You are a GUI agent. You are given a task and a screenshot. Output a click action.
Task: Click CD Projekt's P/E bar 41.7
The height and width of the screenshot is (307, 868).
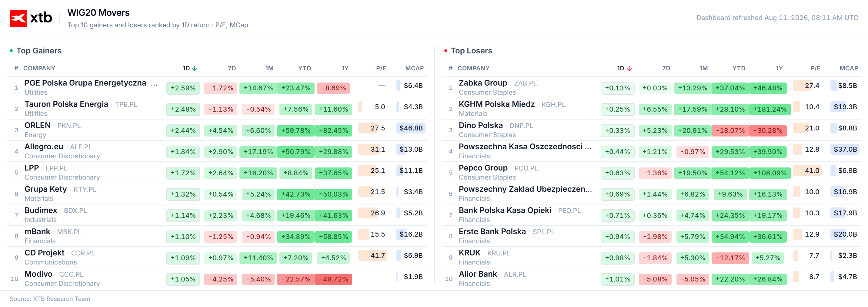[373, 256]
